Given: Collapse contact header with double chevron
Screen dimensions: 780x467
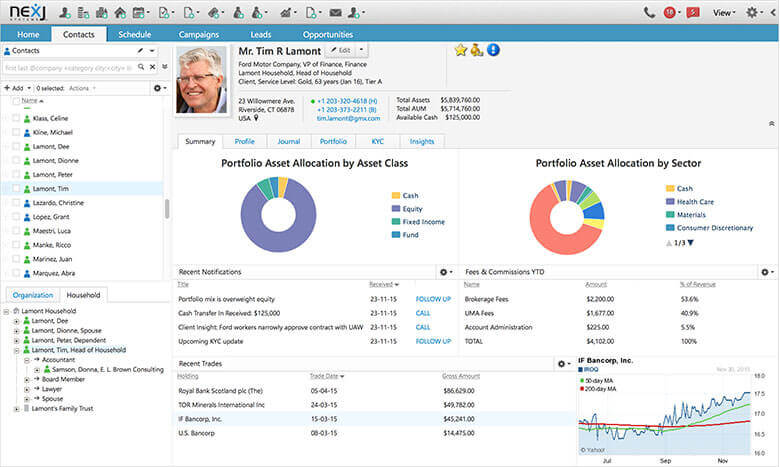Looking at the screenshot, I should (772, 123).
